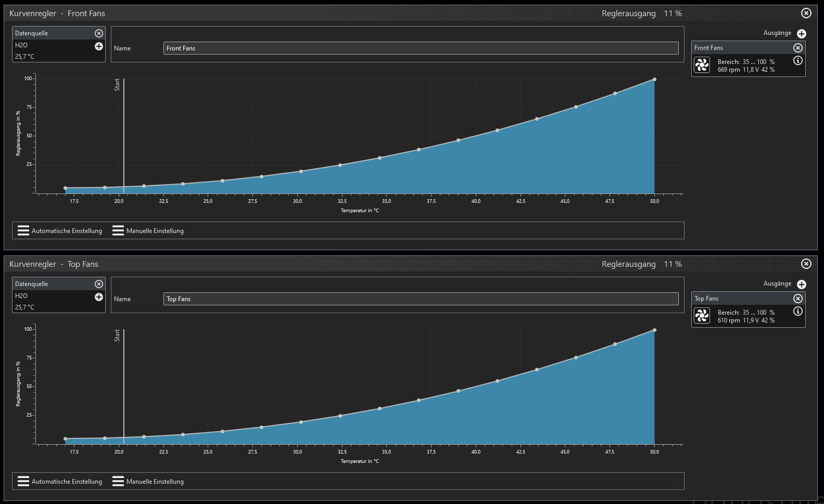Image resolution: width=824 pixels, height=504 pixels.
Task: Click the H2O source label in Top Fans controller
Action: coord(21,296)
